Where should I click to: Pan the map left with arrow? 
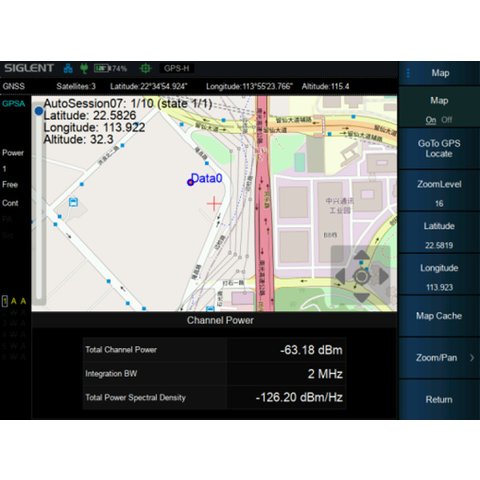[x=341, y=276]
